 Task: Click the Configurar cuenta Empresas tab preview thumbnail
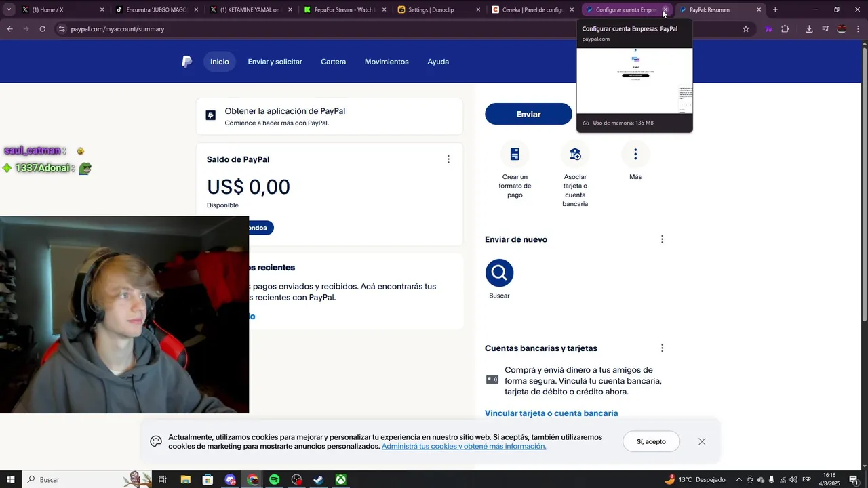[x=635, y=81]
